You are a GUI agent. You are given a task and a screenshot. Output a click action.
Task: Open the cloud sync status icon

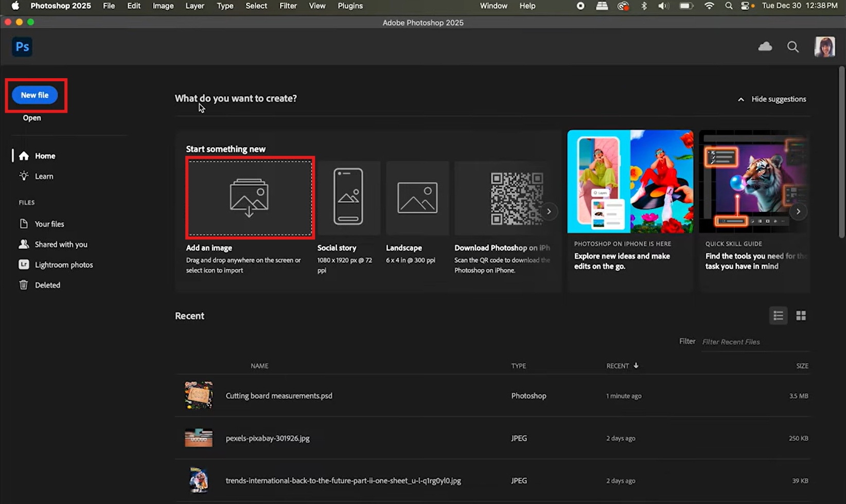point(765,47)
